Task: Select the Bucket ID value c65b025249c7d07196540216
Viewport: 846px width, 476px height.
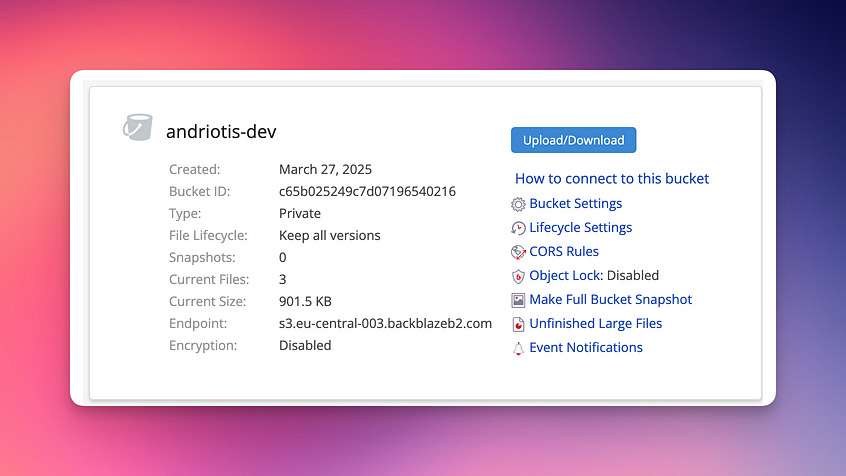Action: click(367, 192)
